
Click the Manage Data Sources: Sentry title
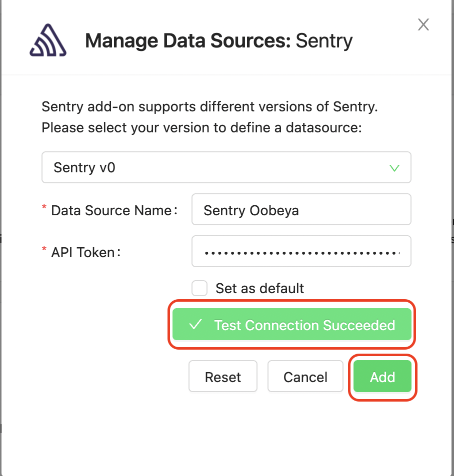pos(219,40)
